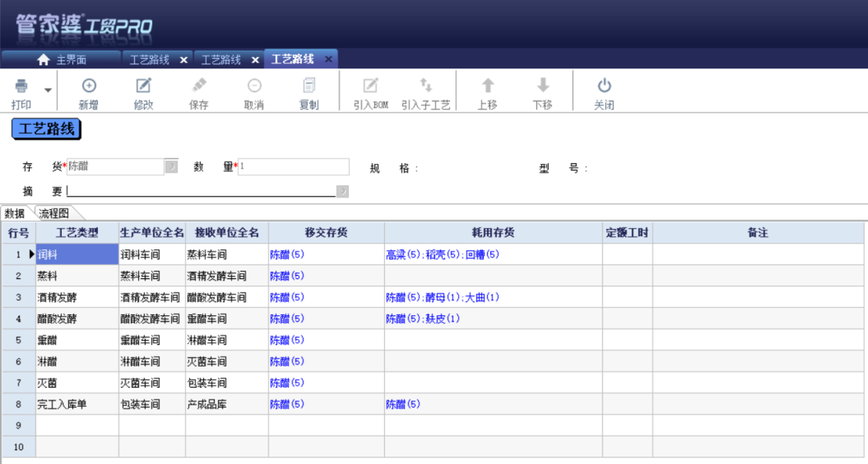Screen dimensions: 868x464
Task: Click the 上移 (Move Up) arrow icon
Action: pyautogui.click(x=489, y=90)
